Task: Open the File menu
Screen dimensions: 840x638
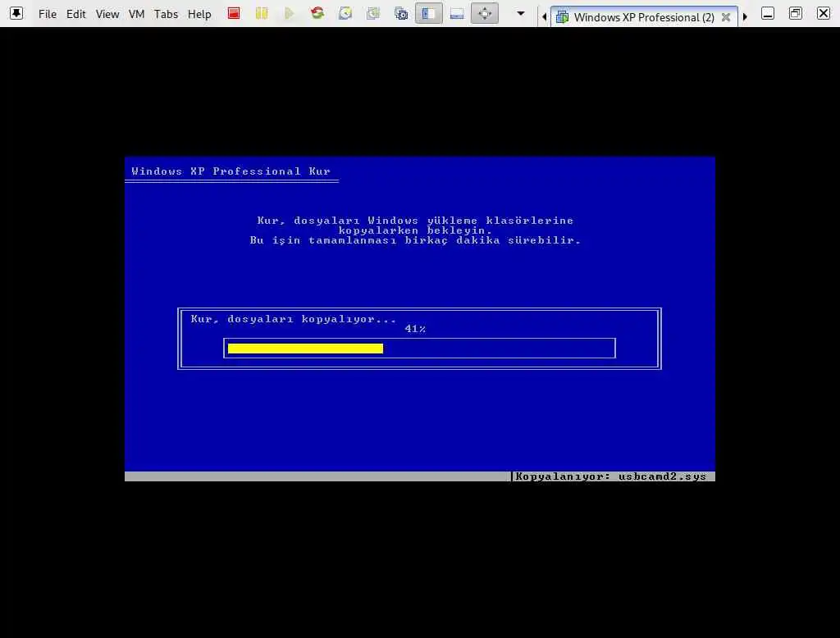Action: [47, 14]
